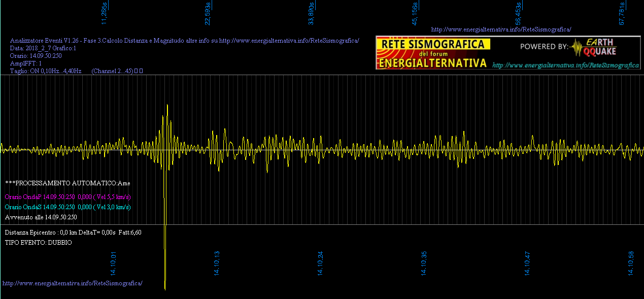Click the cyan 'Orario OndaS' line
This screenshot has height=299, width=644.
[x=68, y=207]
